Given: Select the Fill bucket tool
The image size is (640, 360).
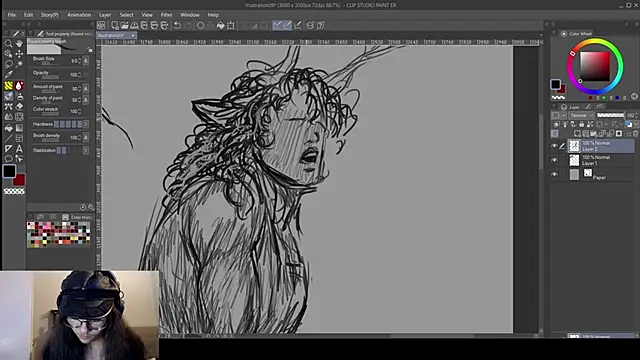Looking at the screenshot, I should pos(8,128).
